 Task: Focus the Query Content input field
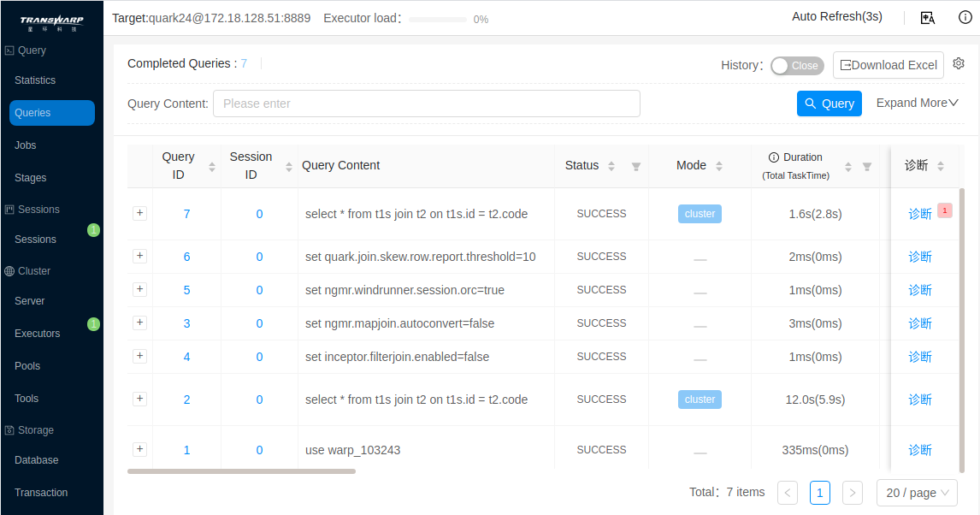point(426,104)
